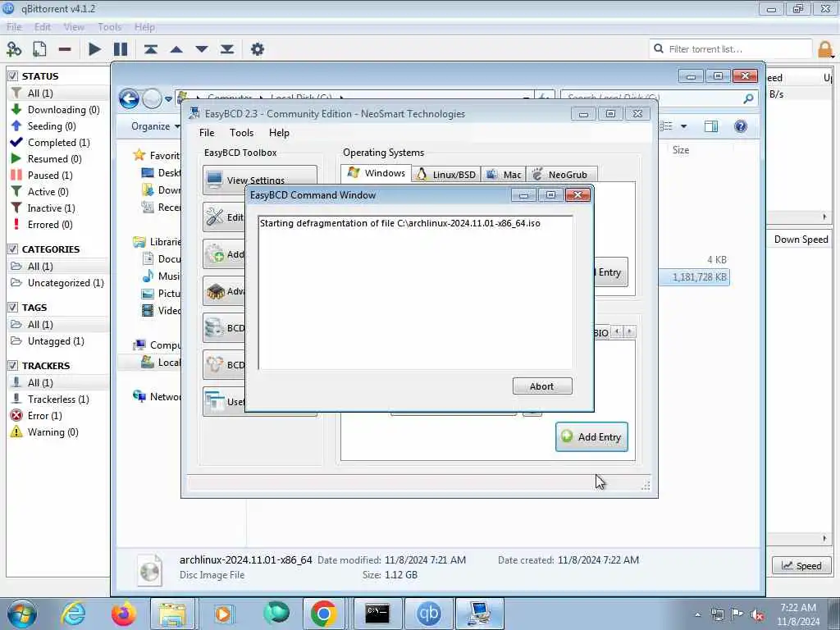Image resolution: width=840 pixels, height=630 pixels.
Task: Click the lower Add Entry button
Action: 591,437
